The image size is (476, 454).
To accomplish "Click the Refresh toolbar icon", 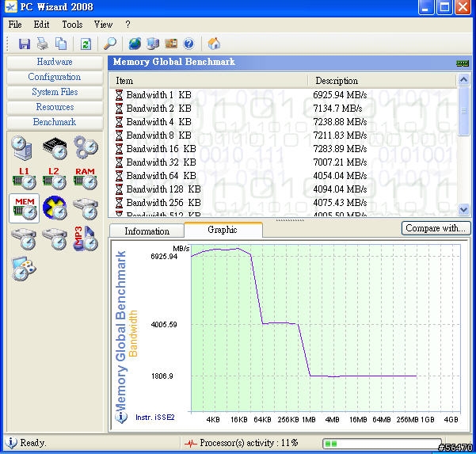I will pyautogui.click(x=86, y=44).
